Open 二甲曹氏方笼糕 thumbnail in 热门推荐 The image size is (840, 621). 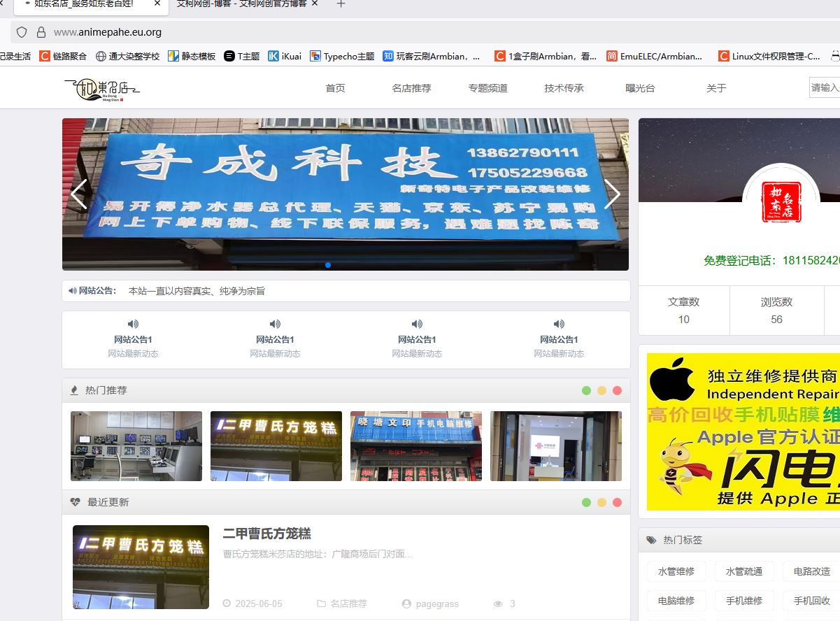click(x=276, y=446)
